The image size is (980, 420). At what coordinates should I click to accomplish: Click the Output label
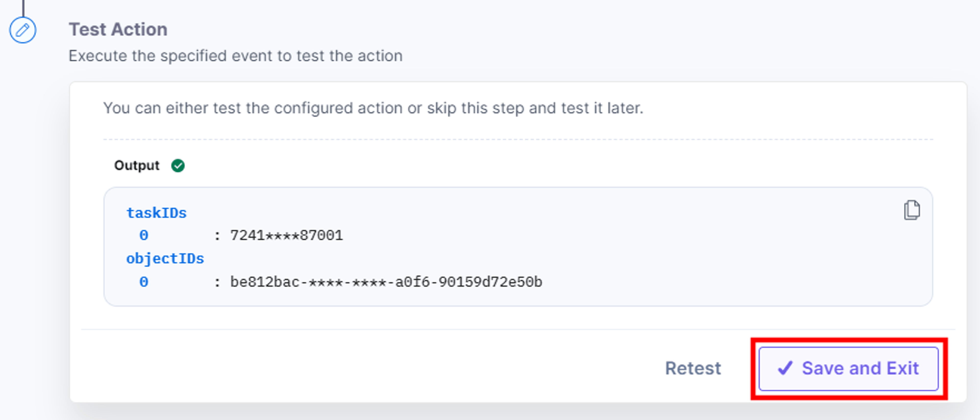click(137, 166)
